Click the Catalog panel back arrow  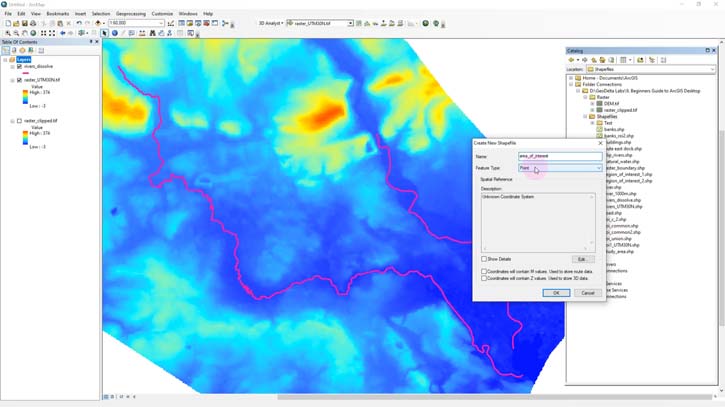571,60
